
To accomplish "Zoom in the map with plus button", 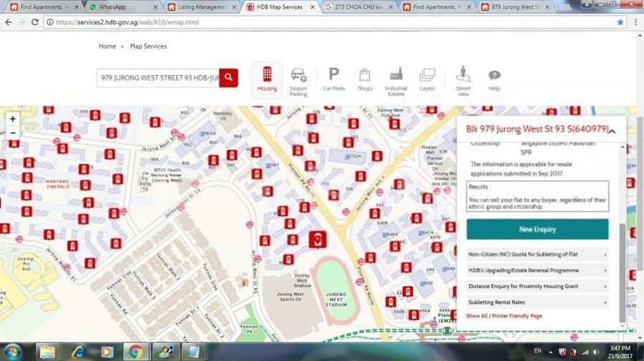I will point(13,119).
